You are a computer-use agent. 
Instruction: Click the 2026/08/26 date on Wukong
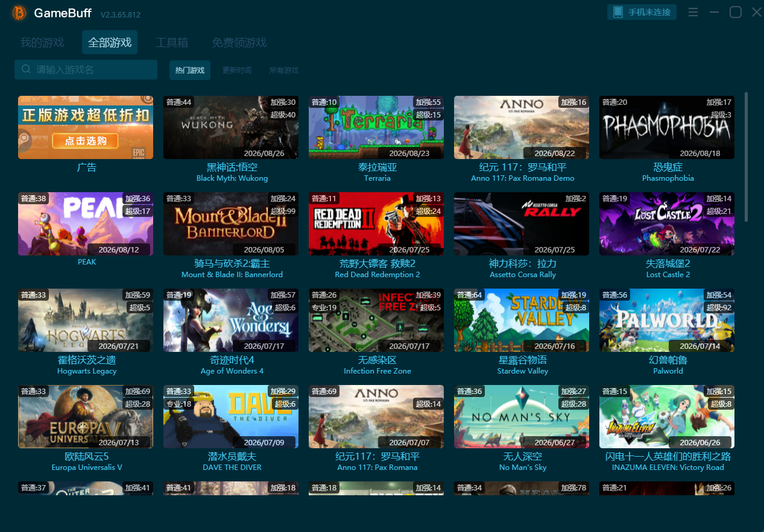[264, 153]
